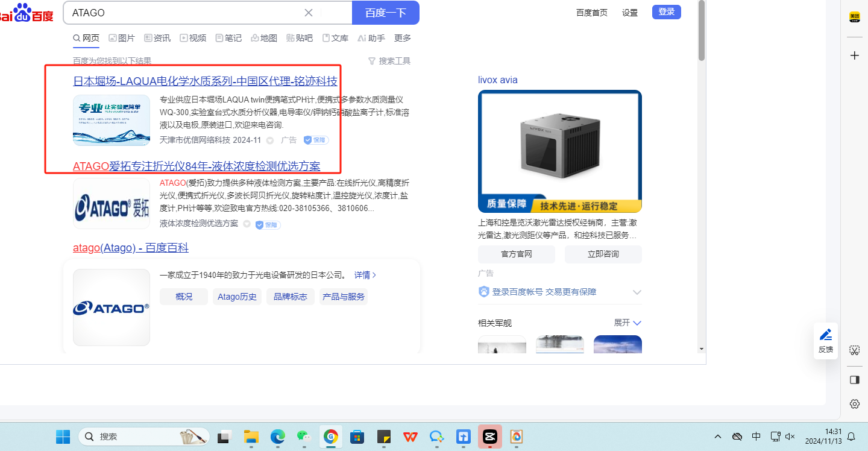The width and height of the screenshot is (868, 451).
Task: Expand arrow beside 天津市优信网络科技 ad
Action: coord(270,140)
